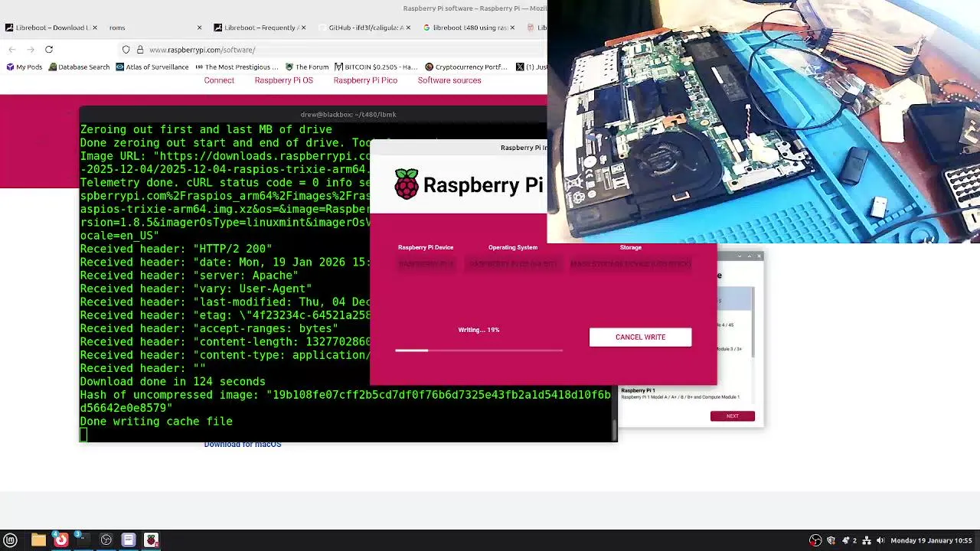The height and width of the screenshot is (551, 980).
Task: Cancel the image write in Raspberry Pi Imager
Action: point(640,337)
